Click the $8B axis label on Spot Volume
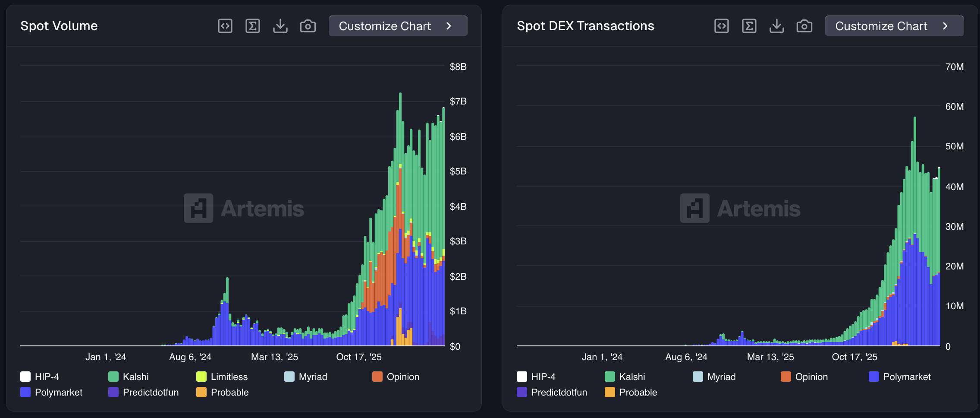The width and height of the screenshot is (980, 418). click(x=458, y=66)
